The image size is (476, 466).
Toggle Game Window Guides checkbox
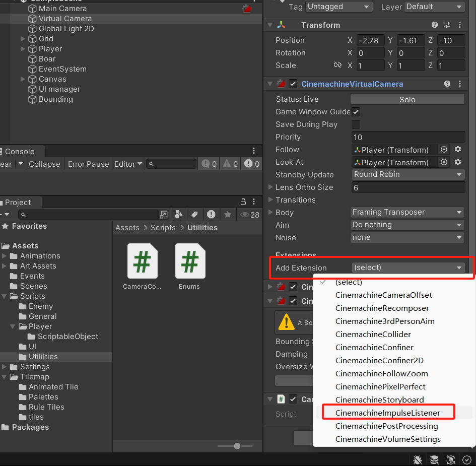[356, 112]
